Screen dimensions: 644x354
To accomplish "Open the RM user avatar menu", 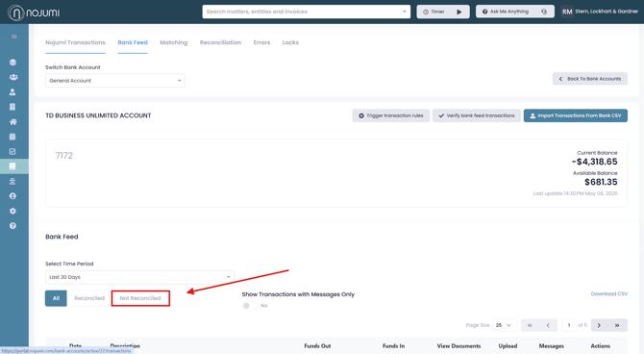I will 567,12.
